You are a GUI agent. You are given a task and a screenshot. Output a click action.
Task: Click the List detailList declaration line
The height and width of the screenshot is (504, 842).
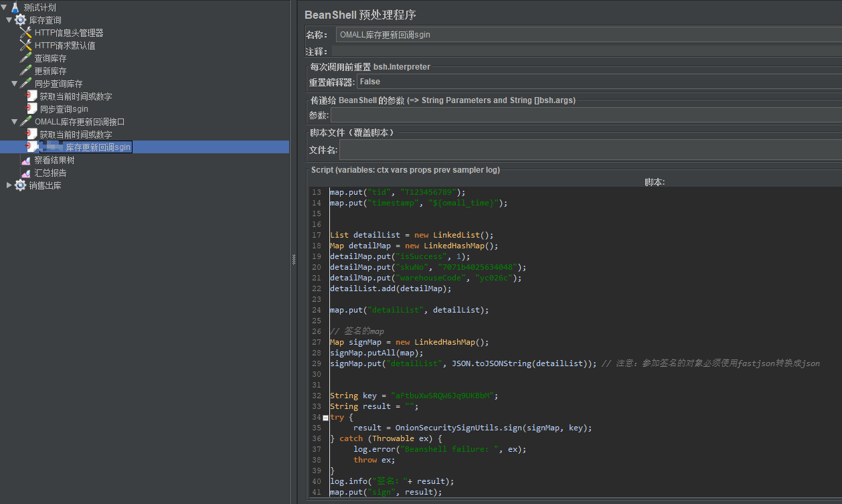coord(412,235)
